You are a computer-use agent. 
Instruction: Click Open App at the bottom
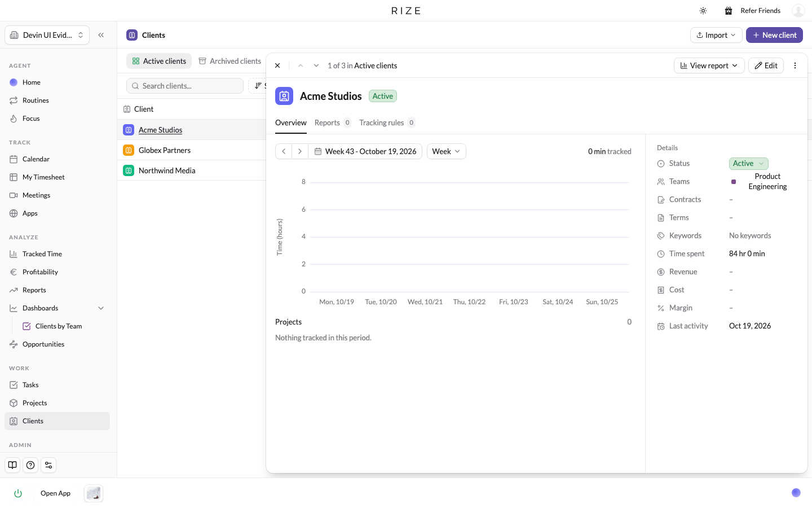[55, 493]
